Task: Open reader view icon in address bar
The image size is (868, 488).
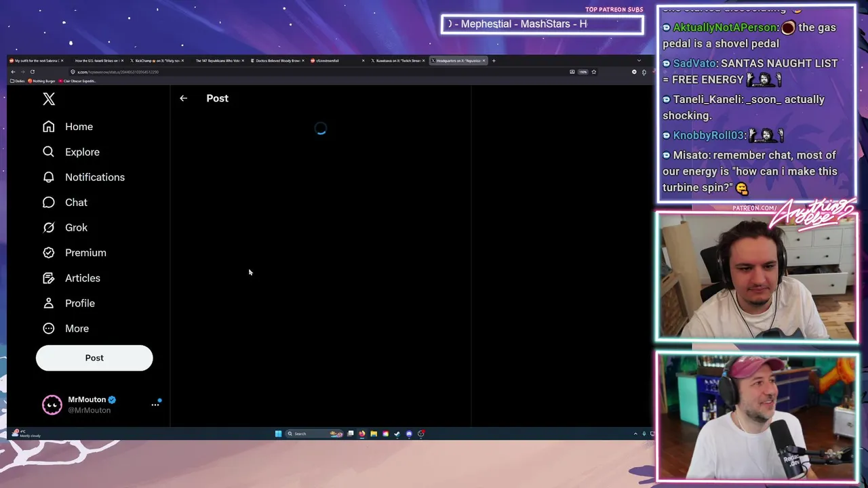Action: [x=572, y=72]
